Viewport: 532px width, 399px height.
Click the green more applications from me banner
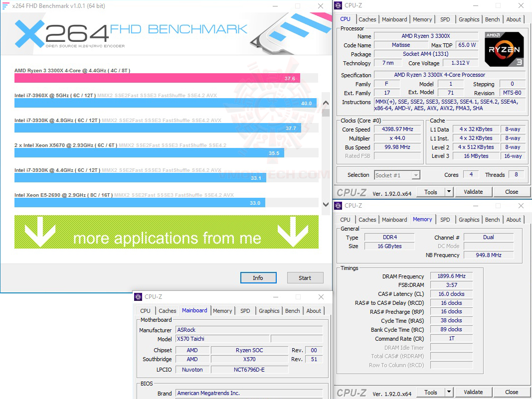pyautogui.click(x=166, y=232)
